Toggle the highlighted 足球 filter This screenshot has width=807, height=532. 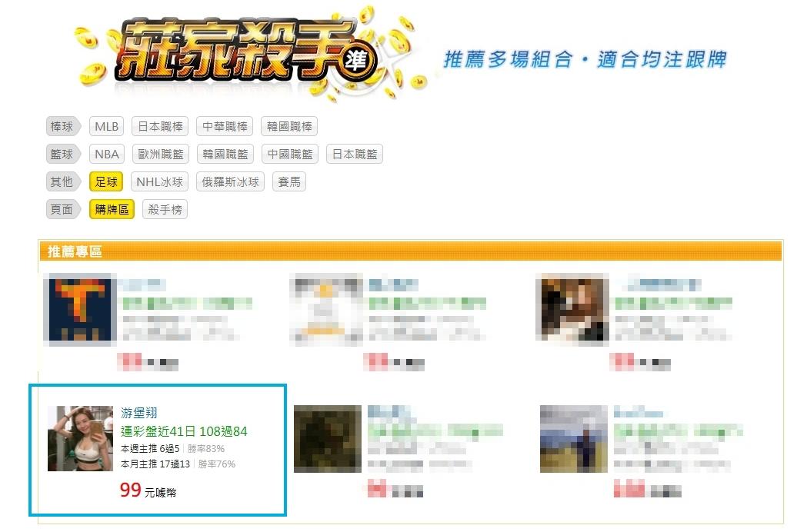[x=106, y=181]
